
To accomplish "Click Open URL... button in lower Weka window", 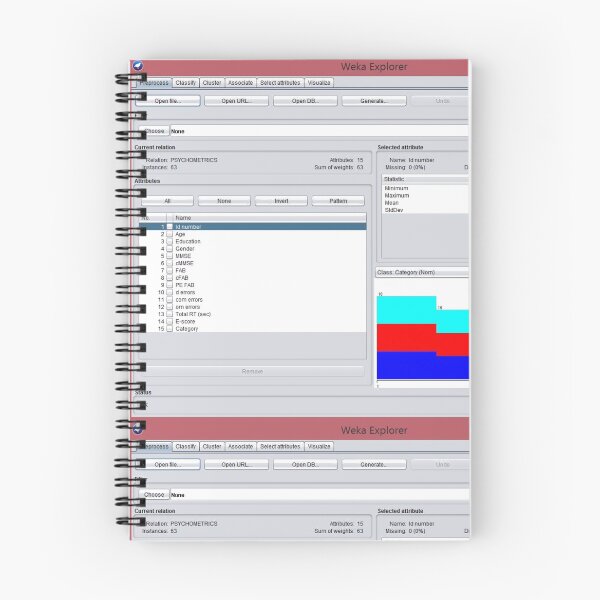I will coord(236,465).
